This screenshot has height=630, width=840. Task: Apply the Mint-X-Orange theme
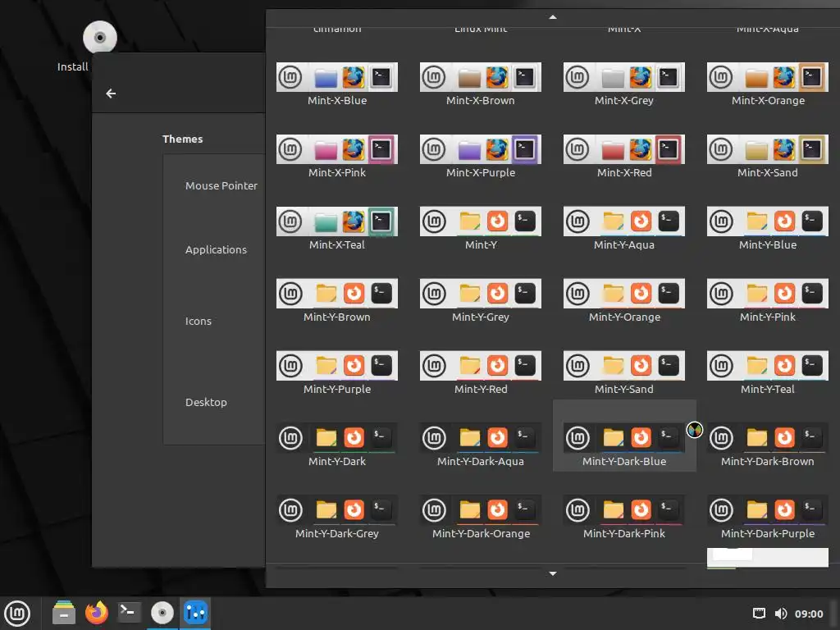(x=768, y=77)
